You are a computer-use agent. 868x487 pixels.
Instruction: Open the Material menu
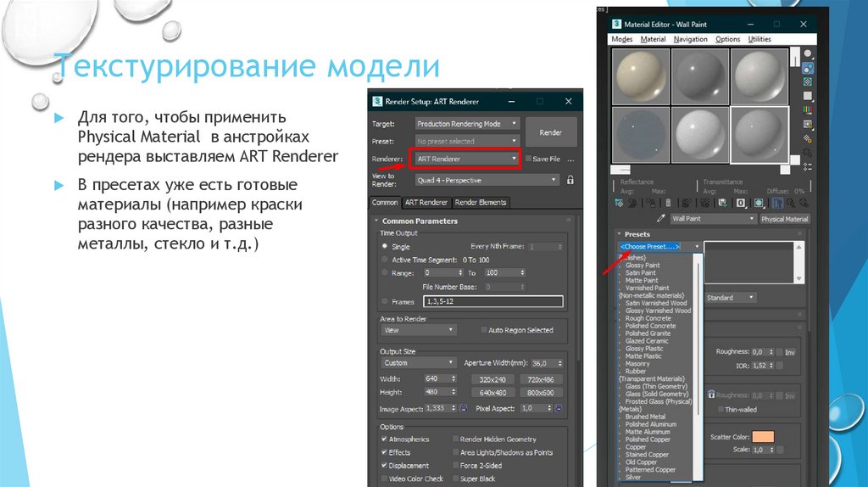[653, 39]
